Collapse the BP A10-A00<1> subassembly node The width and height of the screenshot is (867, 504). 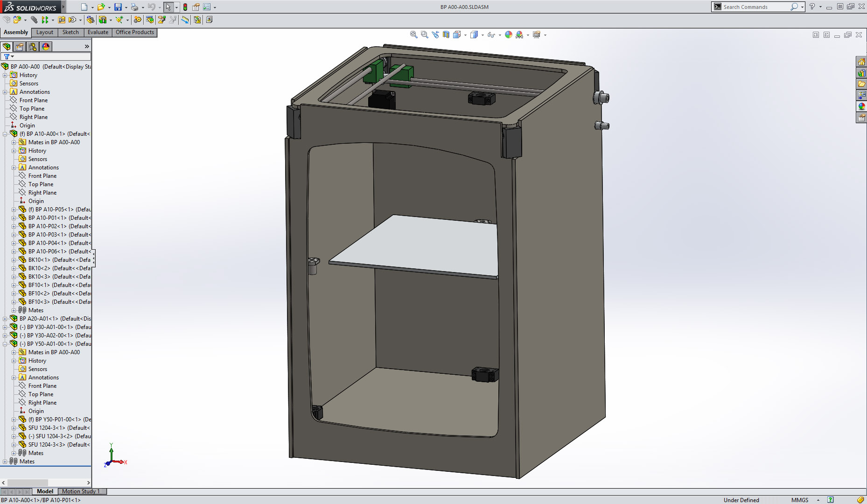coord(5,134)
